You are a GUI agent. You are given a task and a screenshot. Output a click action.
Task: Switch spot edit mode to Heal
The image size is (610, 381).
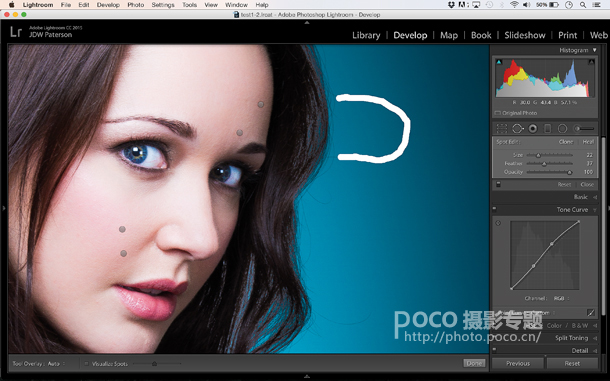[x=588, y=142]
